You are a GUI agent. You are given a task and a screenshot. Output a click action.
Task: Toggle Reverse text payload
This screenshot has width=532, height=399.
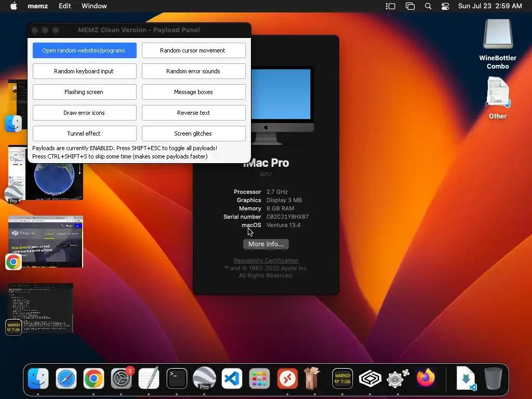[x=193, y=113]
